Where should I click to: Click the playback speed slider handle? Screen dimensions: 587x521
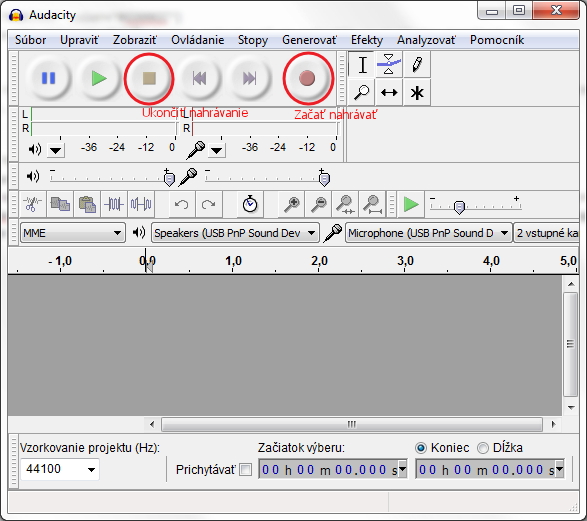click(459, 207)
